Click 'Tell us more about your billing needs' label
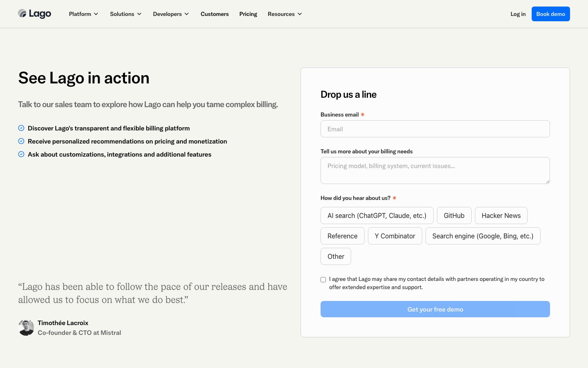Viewport: 588px width, 368px height. pos(366,151)
